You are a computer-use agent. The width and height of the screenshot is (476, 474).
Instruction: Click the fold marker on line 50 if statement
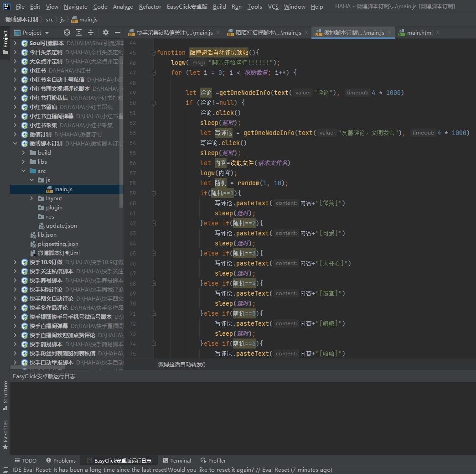[x=154, y=103]
